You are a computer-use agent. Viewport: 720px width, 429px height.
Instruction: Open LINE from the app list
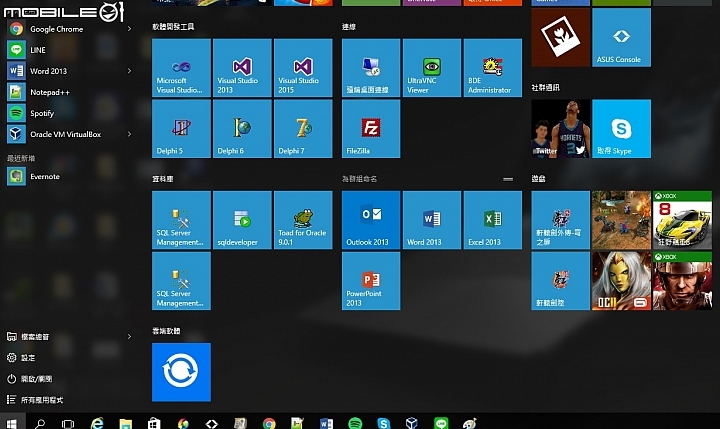coord(69,50)
